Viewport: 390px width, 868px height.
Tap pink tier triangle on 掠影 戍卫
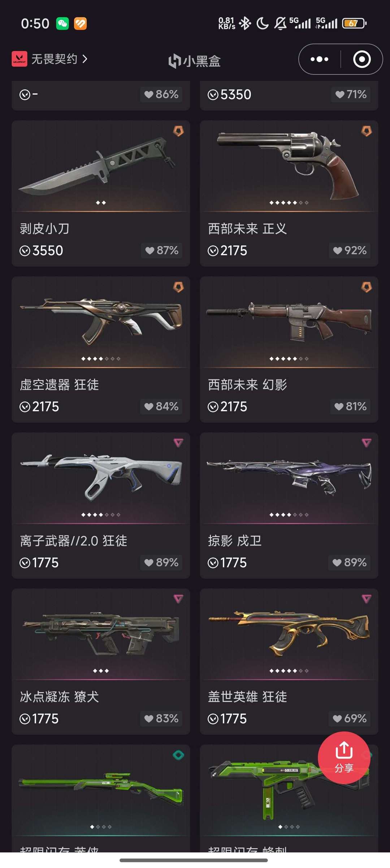click(367, 443)
